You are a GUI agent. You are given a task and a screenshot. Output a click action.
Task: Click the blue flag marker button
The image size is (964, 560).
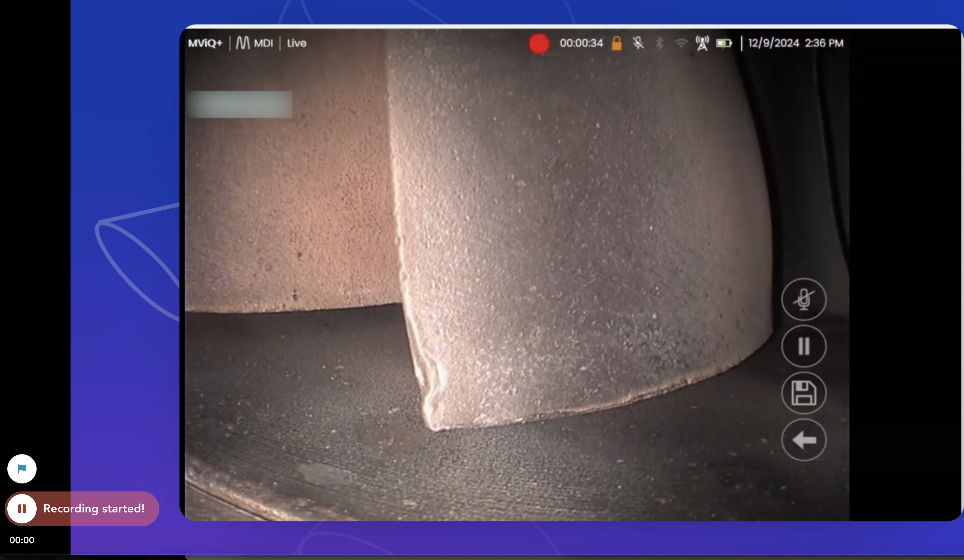pos(22,468)
